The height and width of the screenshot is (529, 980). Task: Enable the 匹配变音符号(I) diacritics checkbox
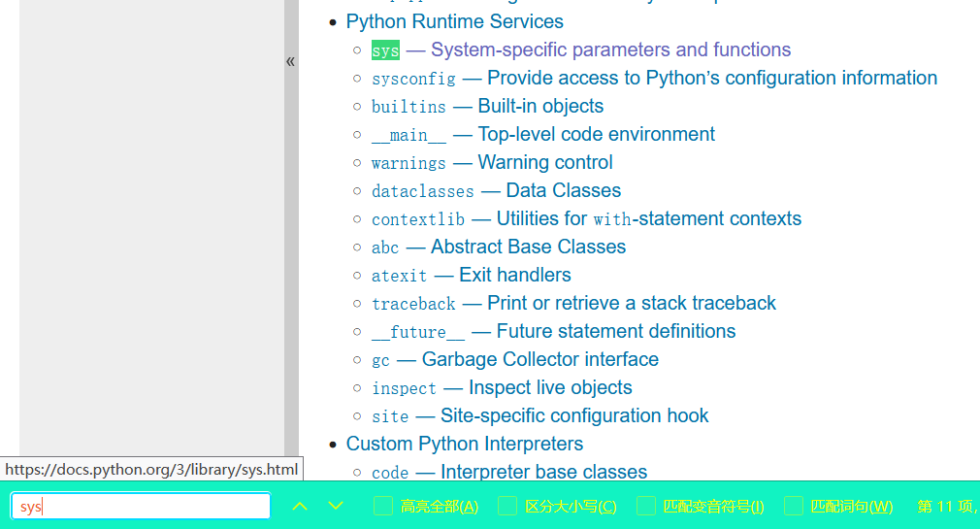646,506
